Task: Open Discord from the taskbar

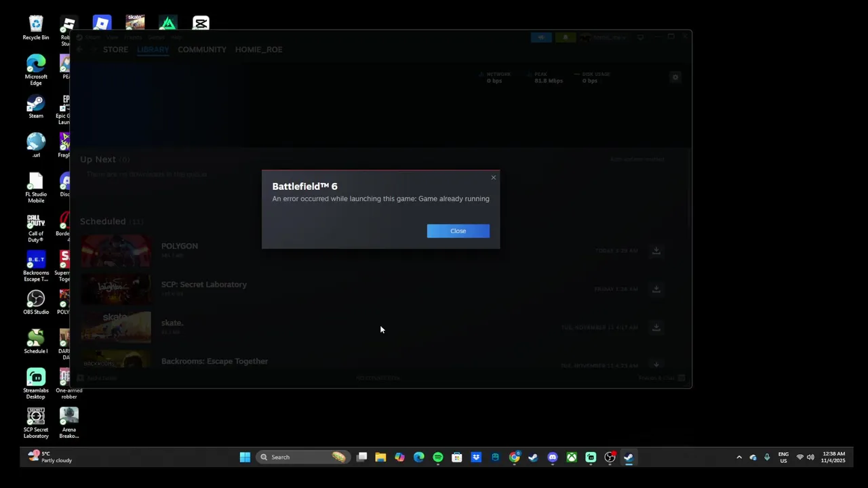Action: 553,457
